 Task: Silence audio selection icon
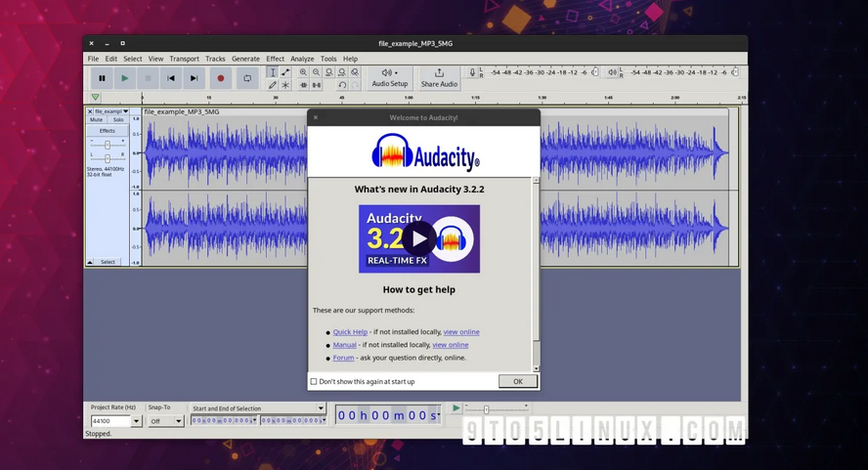click(316, 85)
